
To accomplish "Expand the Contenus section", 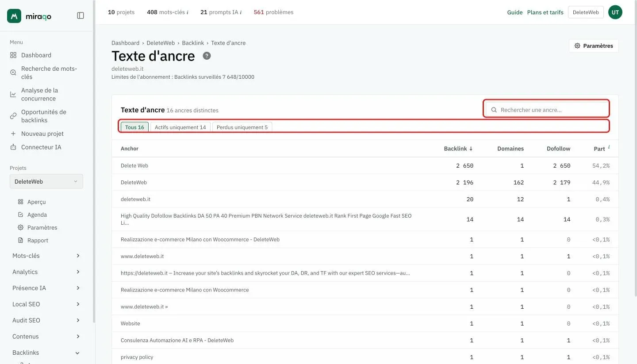I will [46, 337].
